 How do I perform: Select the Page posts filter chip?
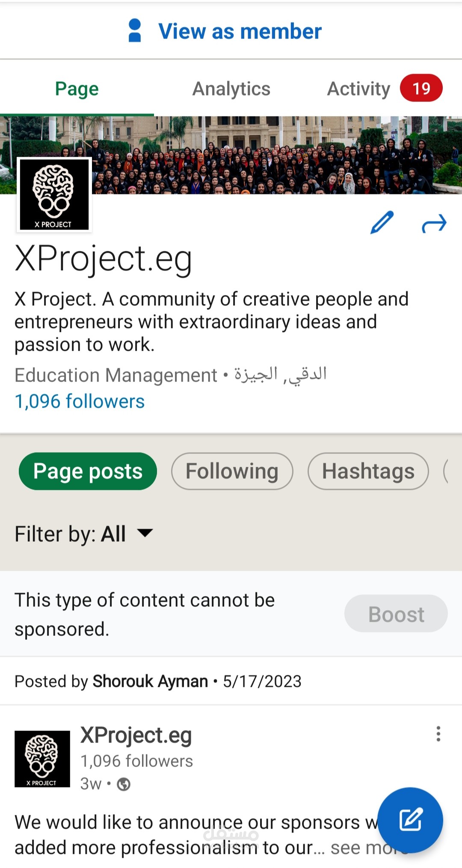(x=88, y=471)
